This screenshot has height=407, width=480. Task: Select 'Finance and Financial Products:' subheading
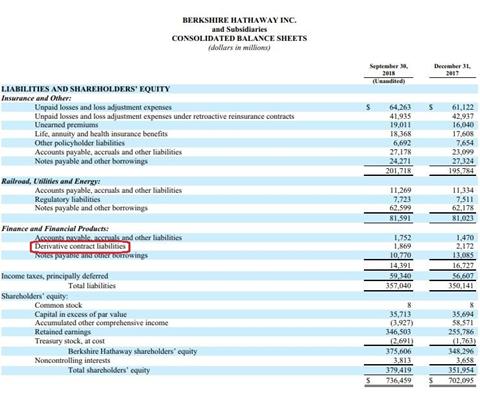pos(55,229)
